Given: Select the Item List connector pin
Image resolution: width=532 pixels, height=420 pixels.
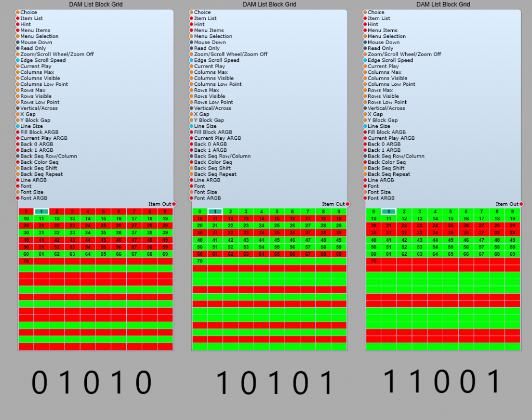Looking at the screenshot, I should 19,18.
